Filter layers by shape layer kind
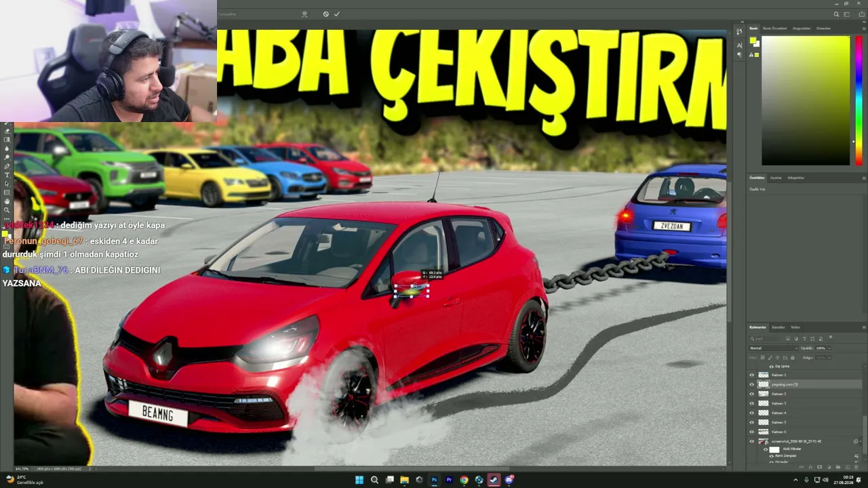Screen dimensions: 868x488 (x=813, y=338)
